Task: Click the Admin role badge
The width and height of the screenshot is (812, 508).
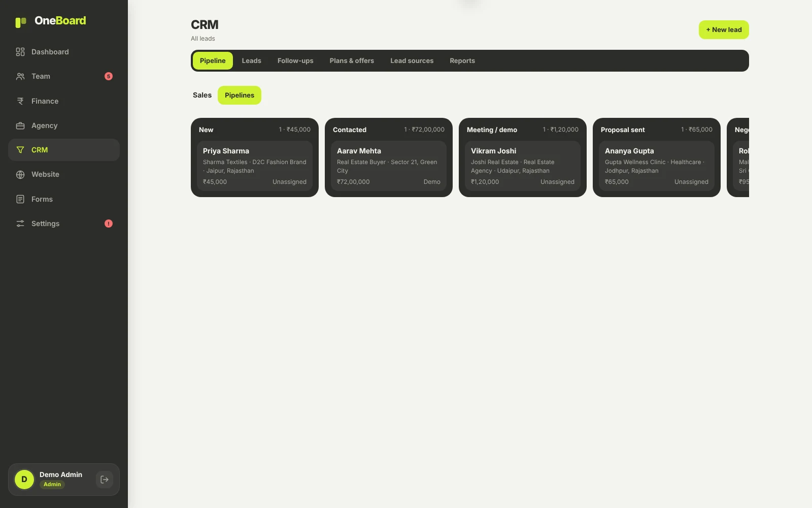Action: coord(52,484)
